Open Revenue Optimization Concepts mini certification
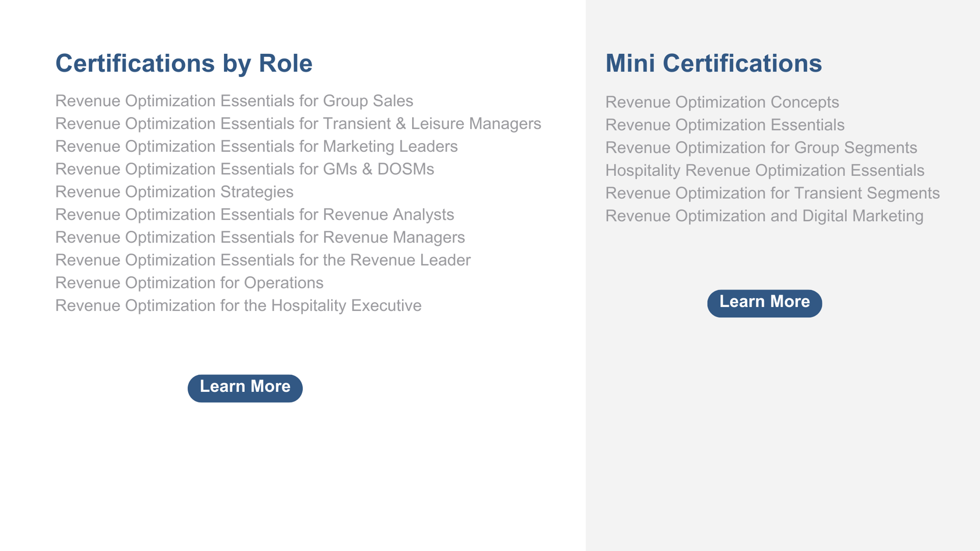 point(722,102)
